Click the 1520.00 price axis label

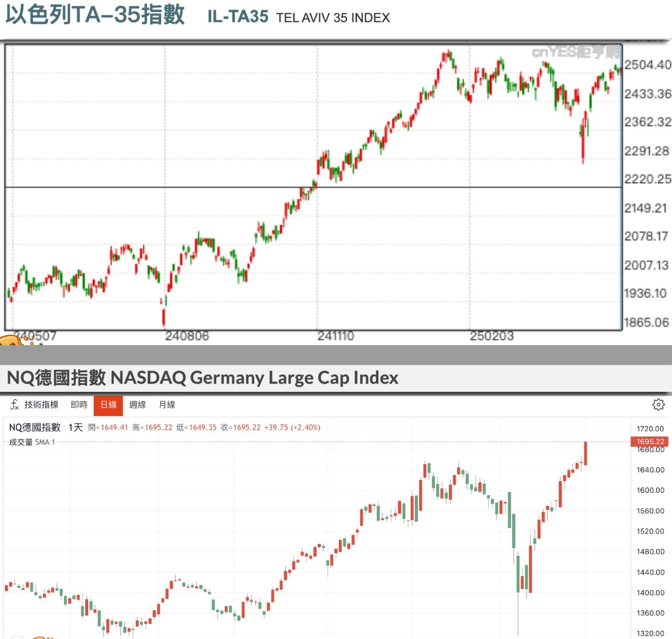650,531
